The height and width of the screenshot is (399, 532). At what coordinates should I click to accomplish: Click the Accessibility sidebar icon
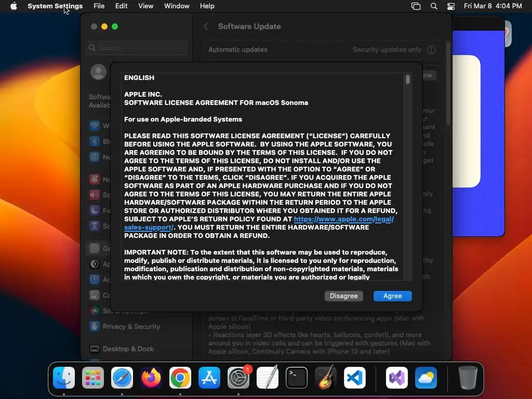pos(95,280)
